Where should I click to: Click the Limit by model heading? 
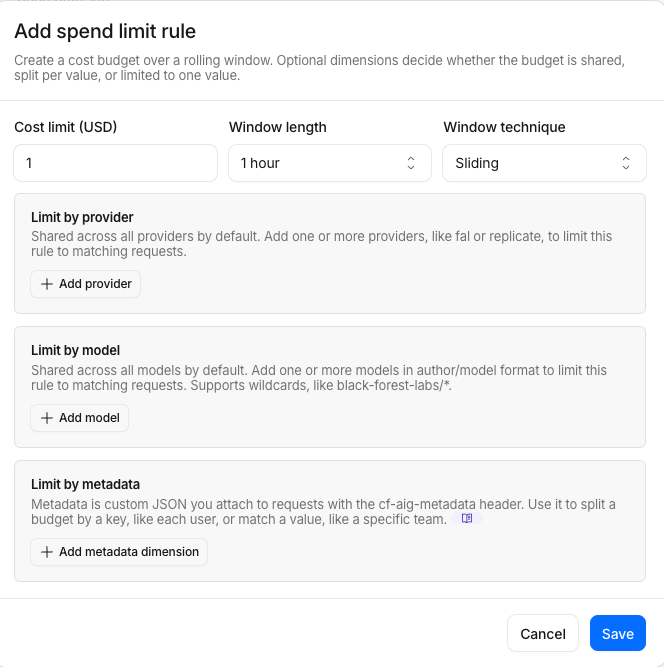coord(75,351)
